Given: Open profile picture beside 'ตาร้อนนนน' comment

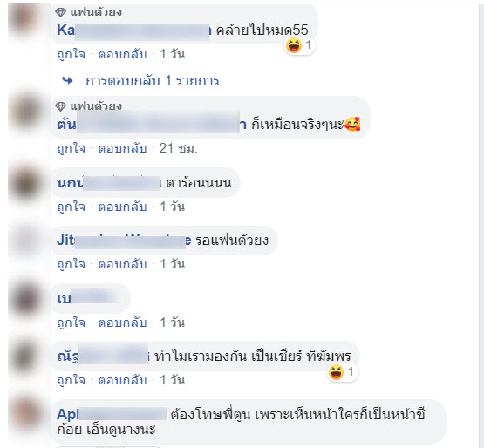Looking at the screenshot, I should [x=26, y=182].
